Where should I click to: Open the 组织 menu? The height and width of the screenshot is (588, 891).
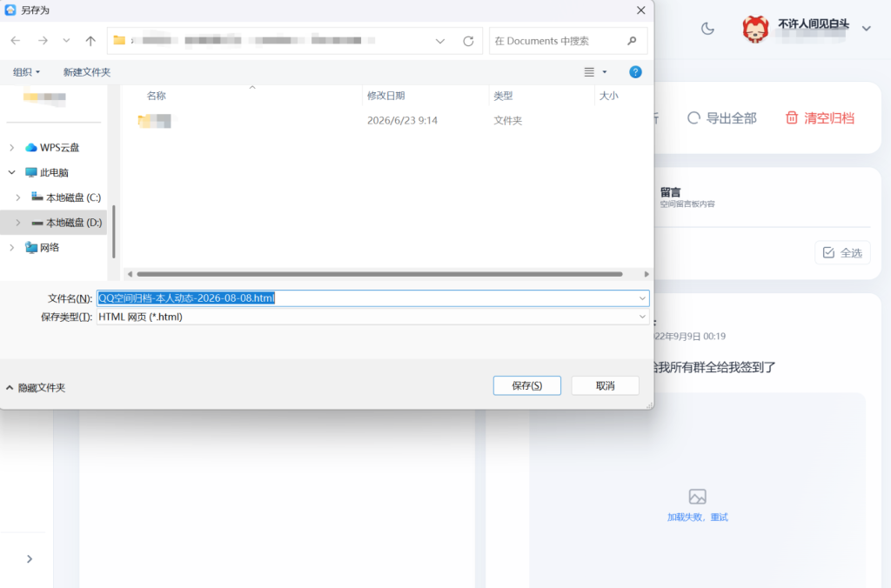[26, 72]
